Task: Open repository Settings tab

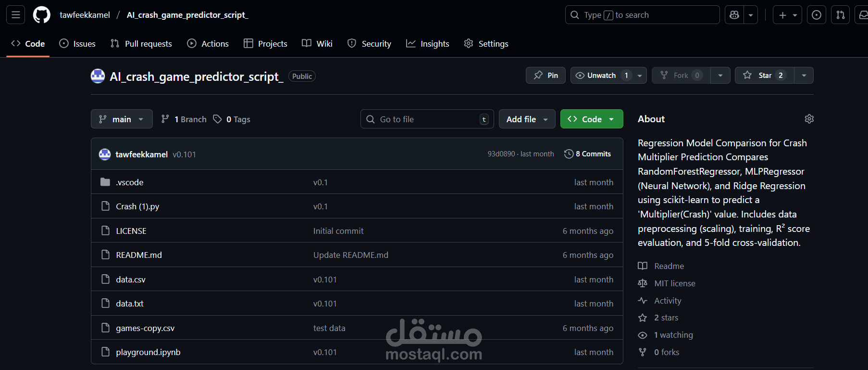Action: 486,44
